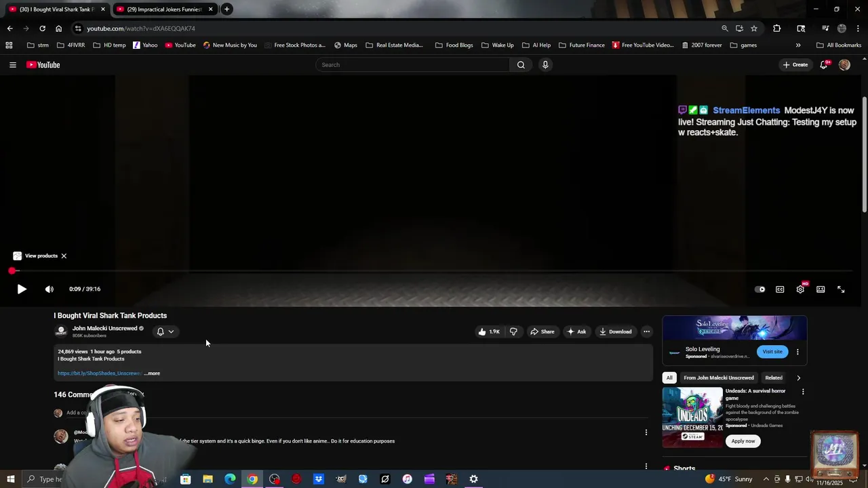Enter fullscreen mode
This screenshot has width=868, height=488.
[841, 289]
